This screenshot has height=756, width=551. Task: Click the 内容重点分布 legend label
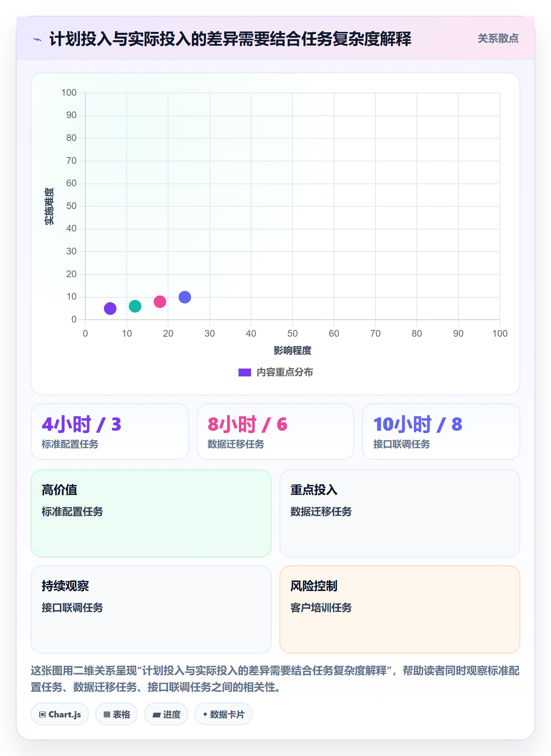(x=285, y=372)
